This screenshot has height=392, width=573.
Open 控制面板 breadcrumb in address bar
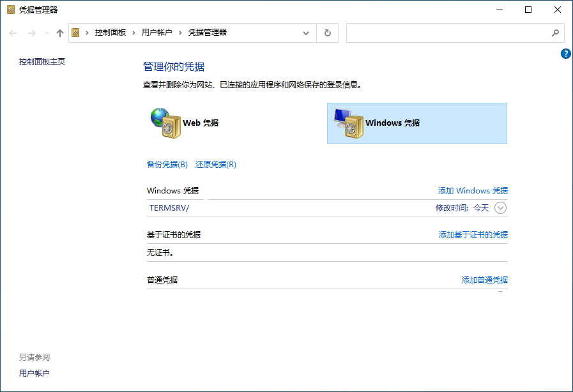[x=111, y=33]
